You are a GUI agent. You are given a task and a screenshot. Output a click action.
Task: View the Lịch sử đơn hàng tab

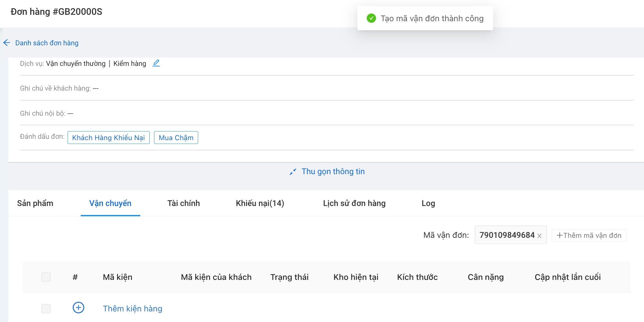coord(354,203)
